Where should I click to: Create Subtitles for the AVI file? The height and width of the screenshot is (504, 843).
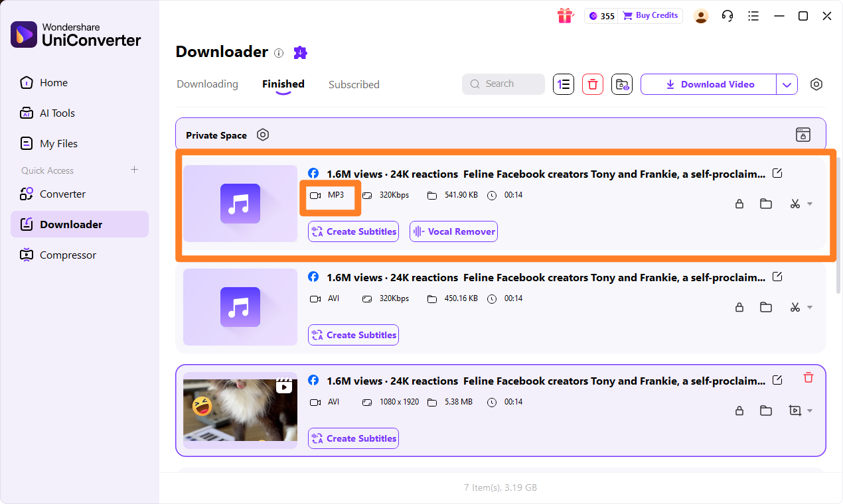point(353,335)
